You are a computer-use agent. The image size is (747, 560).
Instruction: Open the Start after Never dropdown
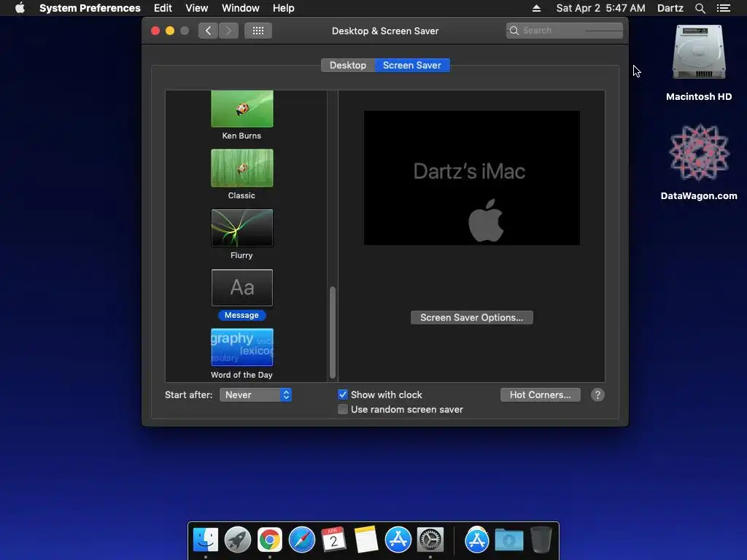pos(256,394)
